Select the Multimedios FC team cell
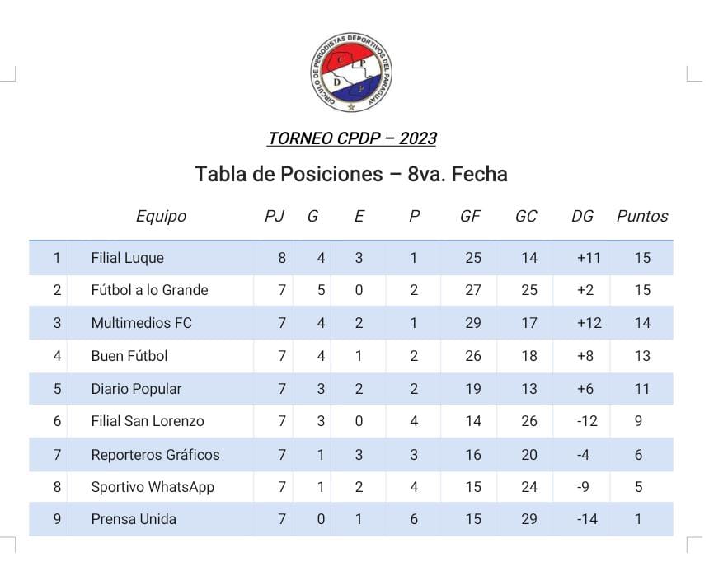 (x=142, y=322)
